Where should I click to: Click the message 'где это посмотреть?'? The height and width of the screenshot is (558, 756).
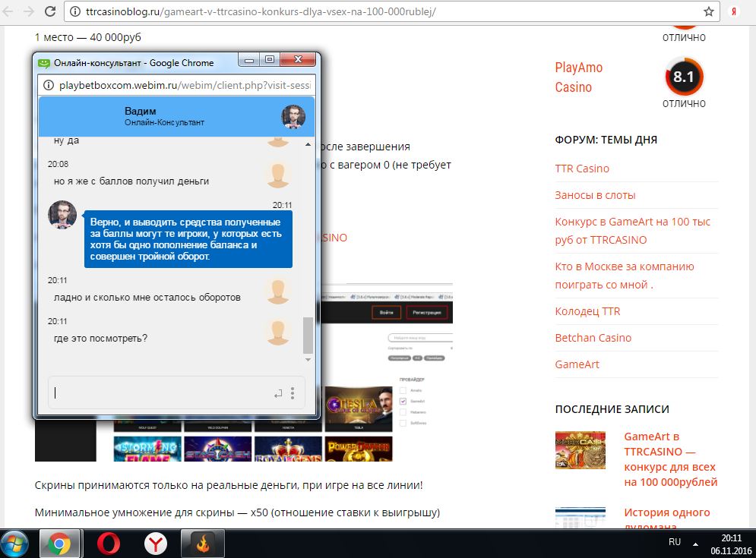tap(101, 339)
